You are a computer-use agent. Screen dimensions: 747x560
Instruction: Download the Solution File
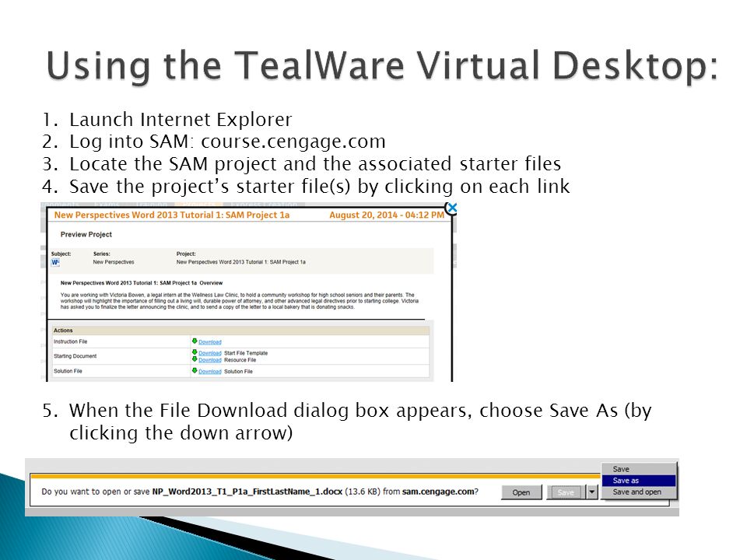(x=210, y=372)
